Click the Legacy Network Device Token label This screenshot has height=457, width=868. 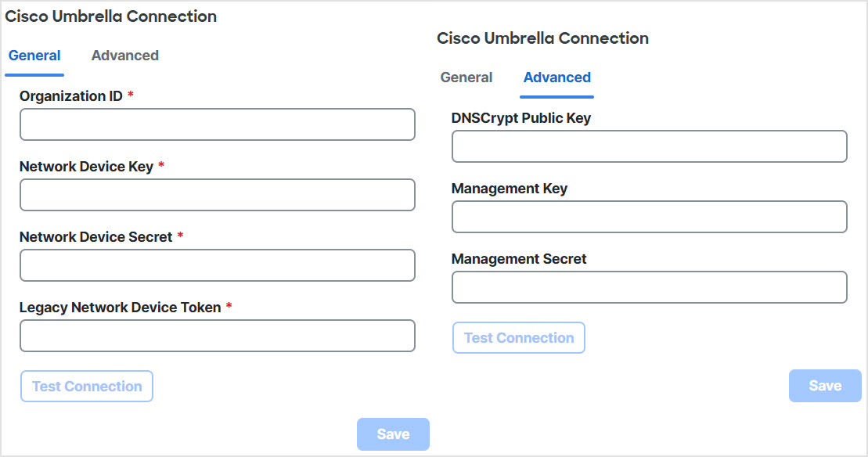coord(120,308)
